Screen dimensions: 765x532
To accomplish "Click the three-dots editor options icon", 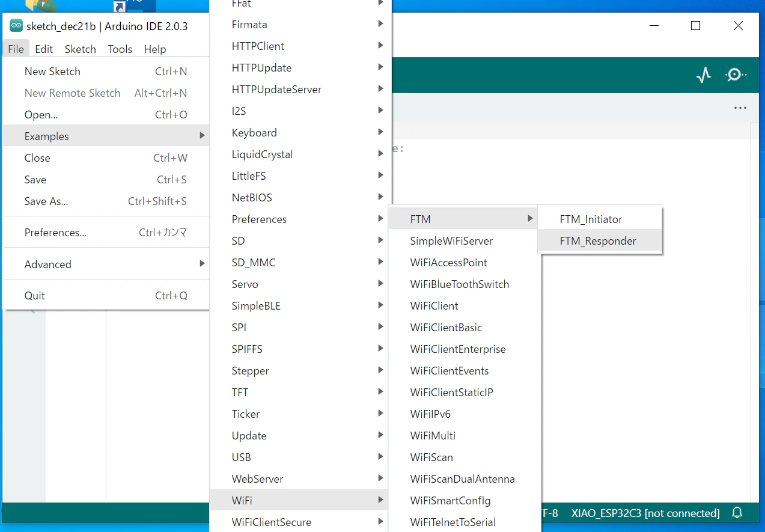I will point(740,108).
